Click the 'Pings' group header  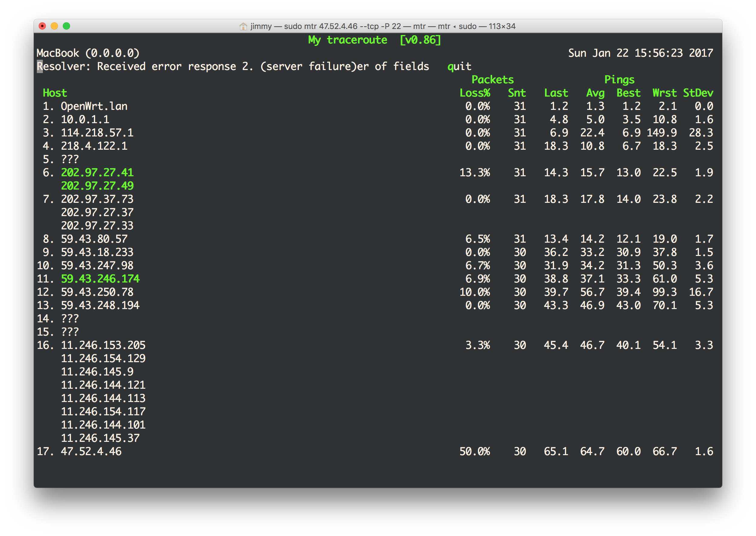click(x=619, y=80)
